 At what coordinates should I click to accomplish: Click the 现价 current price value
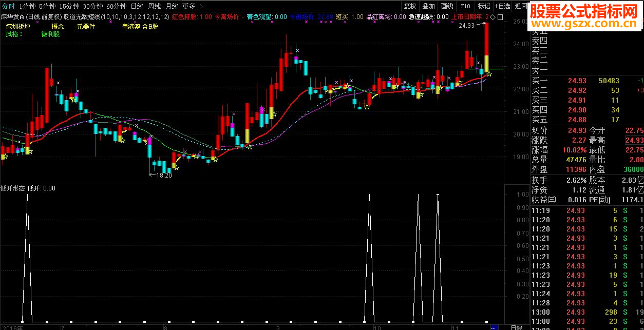(x=576, y=130)
